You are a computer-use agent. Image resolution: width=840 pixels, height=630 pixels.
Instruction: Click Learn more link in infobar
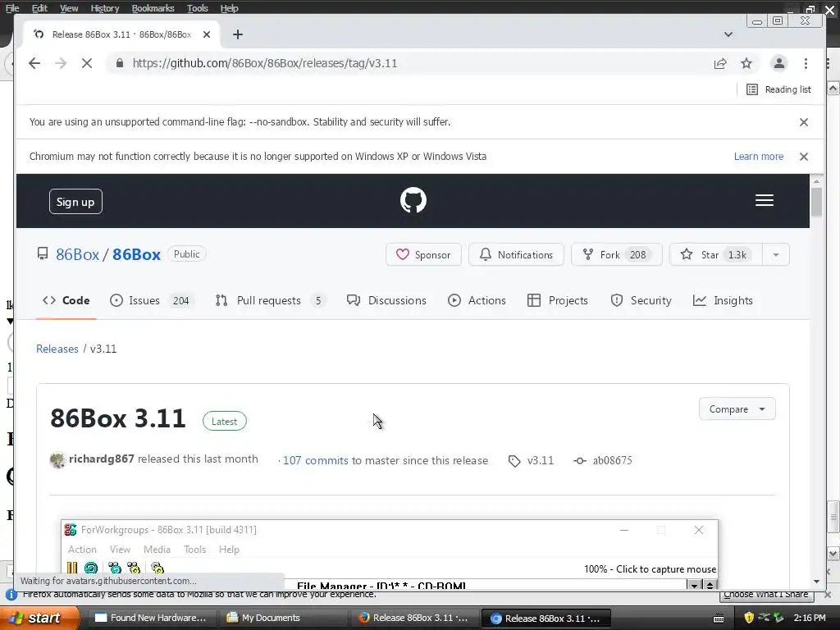[x=759, y=157]
